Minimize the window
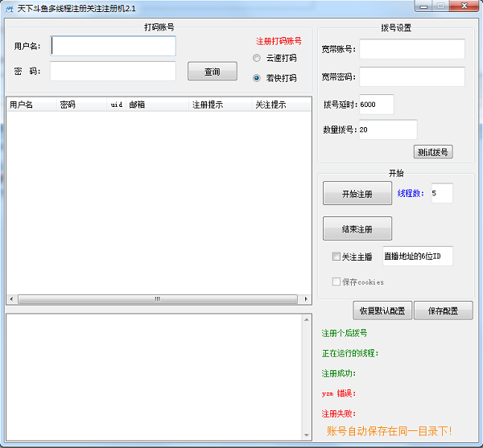Image resolution: width=483 pixels, height=448 pixels. click(424, 6)
